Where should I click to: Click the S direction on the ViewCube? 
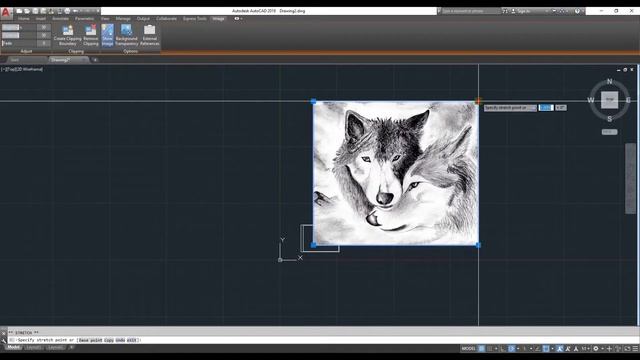coord(609,119)
